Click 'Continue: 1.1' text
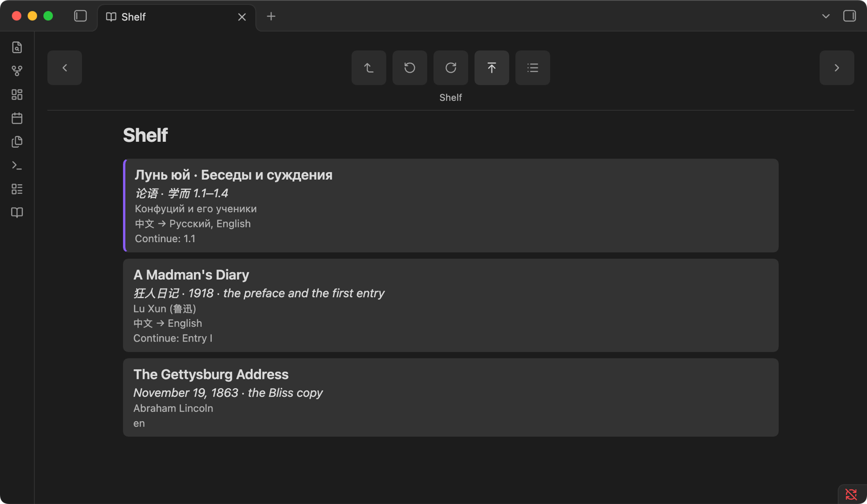Screen dimensions: 867x504 [165, 239]
